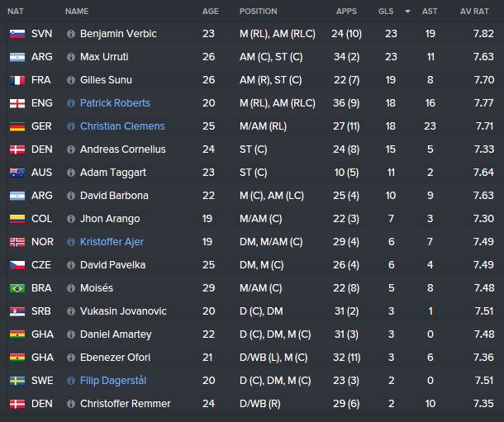Open Filip Dagerstål player profile link
The width and height of the screenshot is (504, 422).
pyautogui.click(x=113, y=381)
